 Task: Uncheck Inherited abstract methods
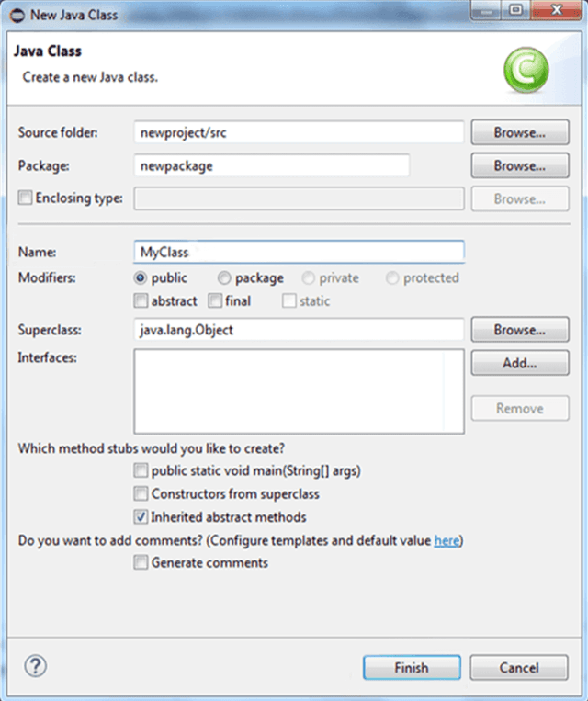pyautogui.click(x=141, y=517)
